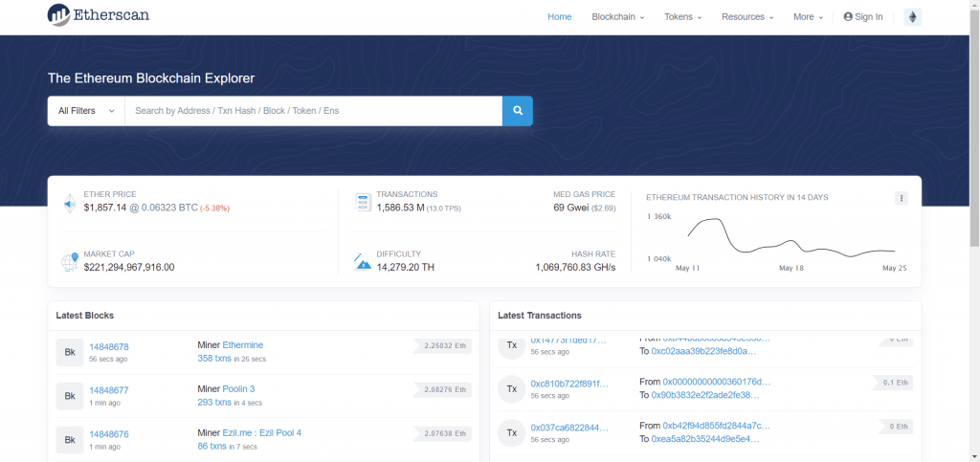Click the Etherscan logo

click(98, 15)
